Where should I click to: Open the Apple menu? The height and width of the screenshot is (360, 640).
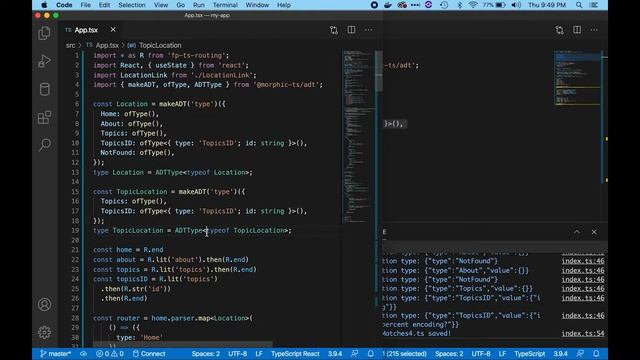coord(44,5)
